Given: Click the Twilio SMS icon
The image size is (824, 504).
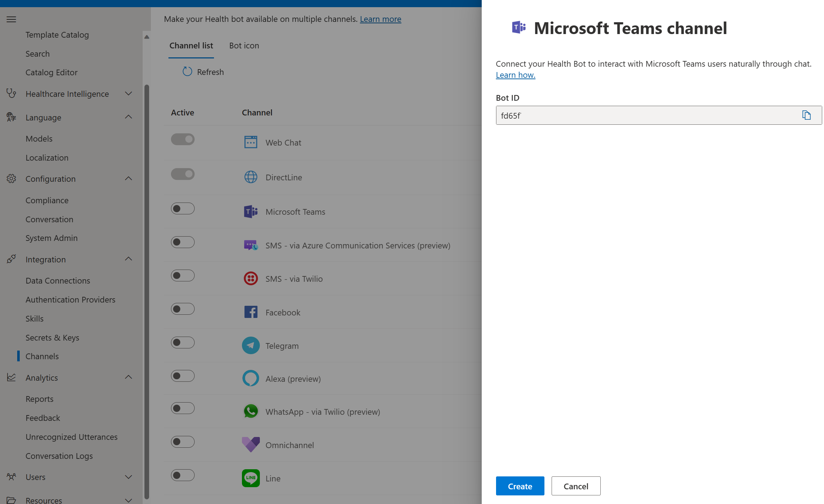Looking at the screenshot, I should coord(251,279).
